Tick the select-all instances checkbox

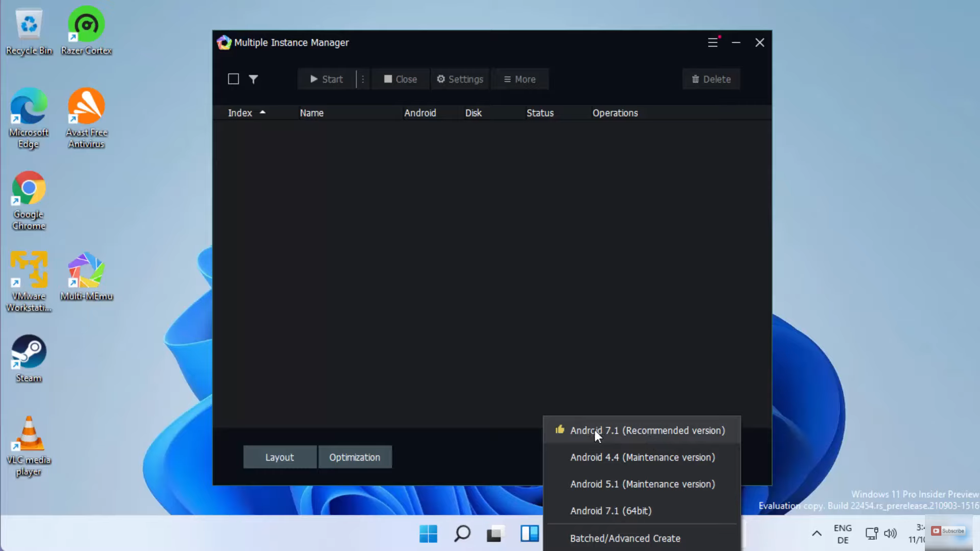pos(233,79)
